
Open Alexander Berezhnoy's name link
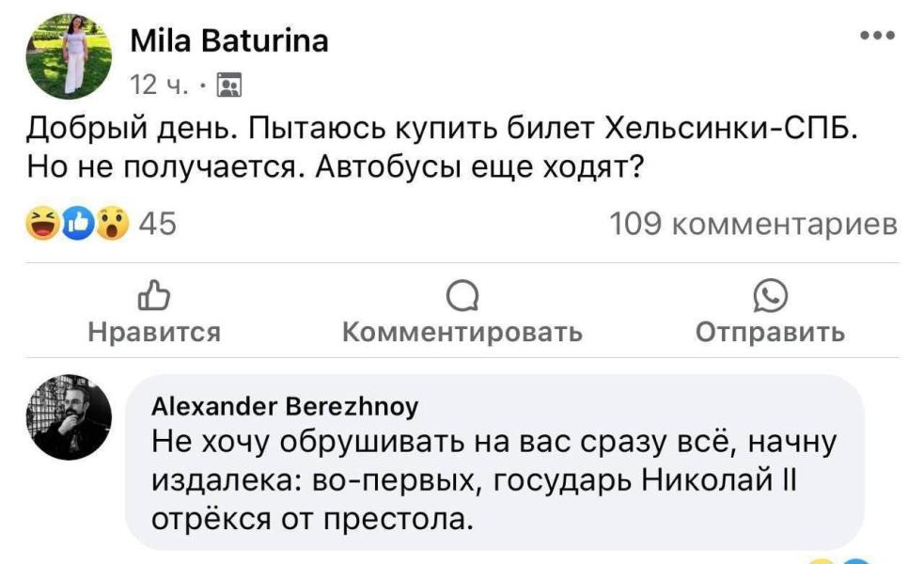[x=285, y=406]
